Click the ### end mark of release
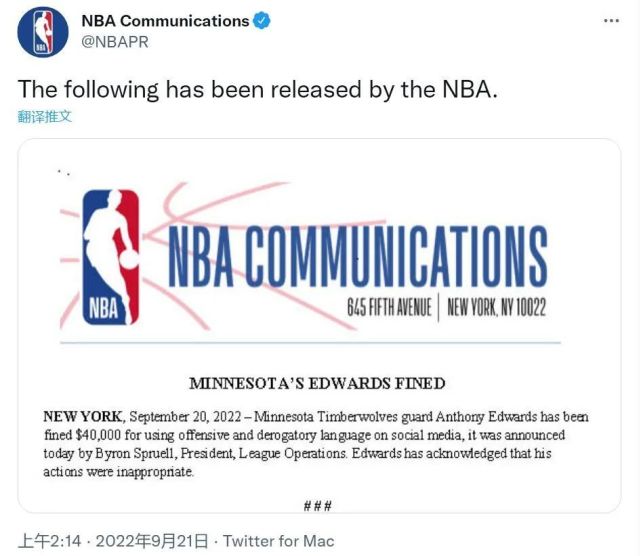Viewport: 641px width, 556px height. (318, 506)
